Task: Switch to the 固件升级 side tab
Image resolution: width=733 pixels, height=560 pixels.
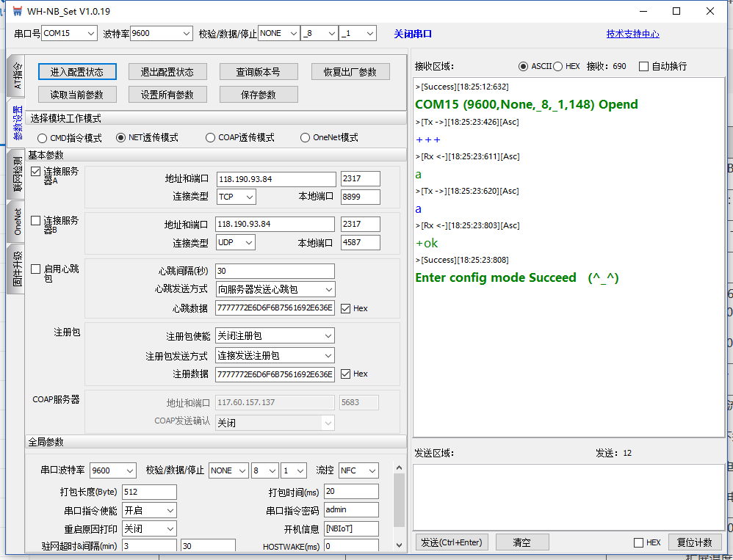Action: (x=16, y=269)
